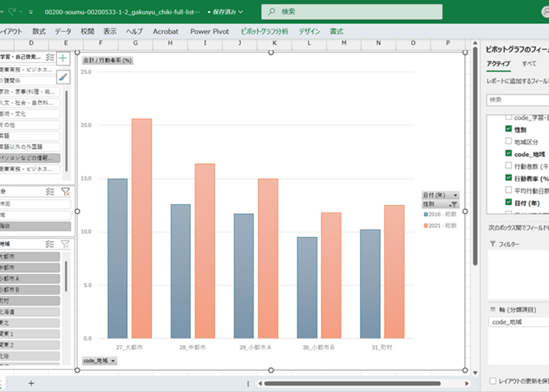Click the search magnifier icon in title bar

[x=272, y=11]
